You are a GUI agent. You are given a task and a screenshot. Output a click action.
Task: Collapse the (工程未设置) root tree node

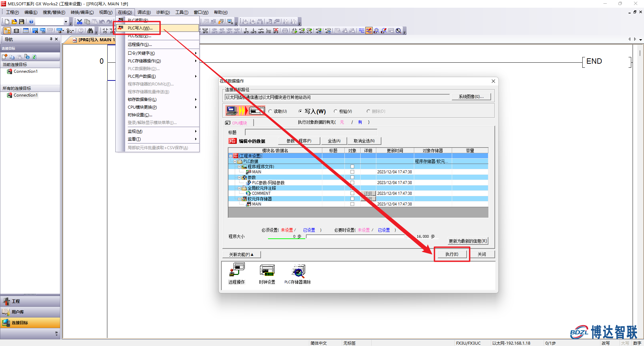point(231,156)
